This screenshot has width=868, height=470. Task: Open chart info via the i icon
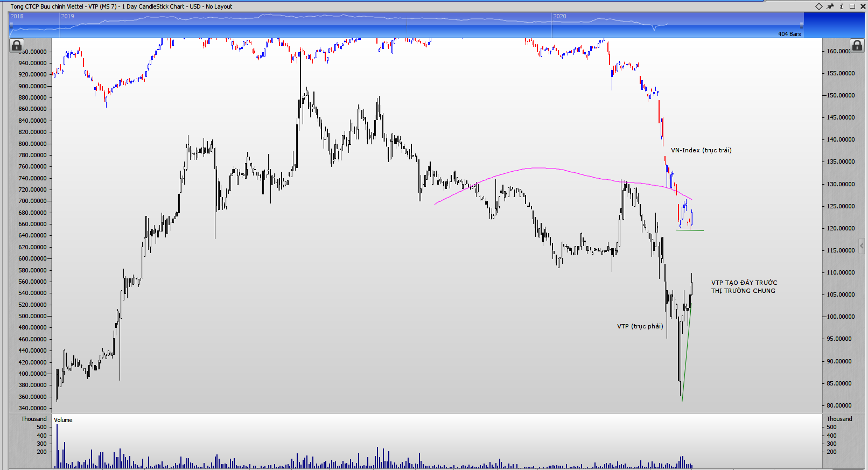coord(841,6)
